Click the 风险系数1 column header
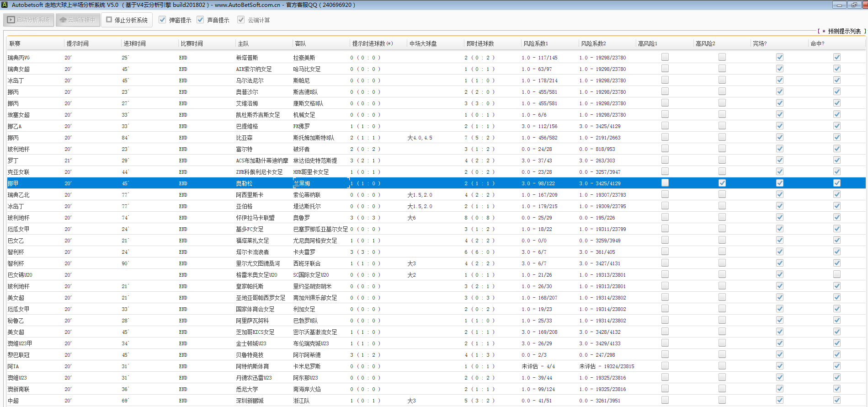This screenshot has width=868, height=407. click(x=536, y=43)
